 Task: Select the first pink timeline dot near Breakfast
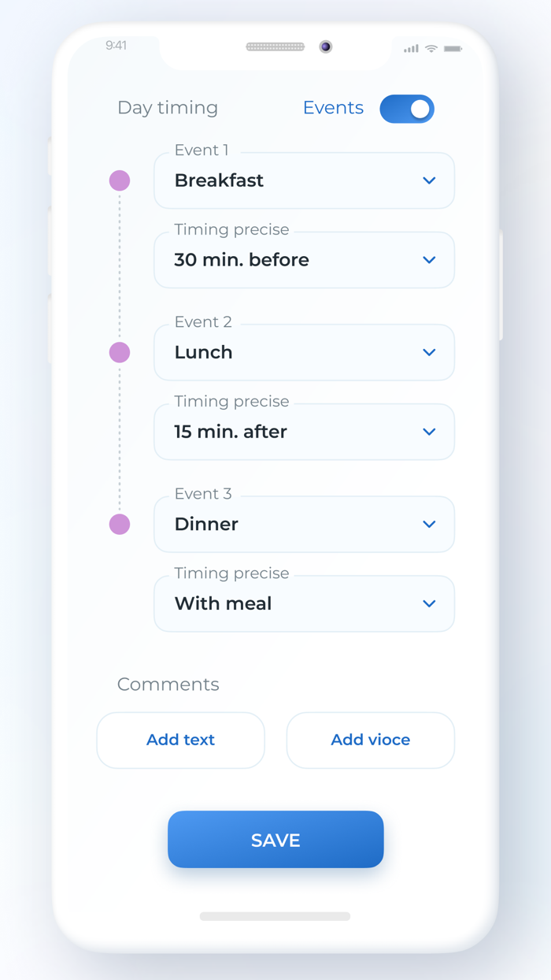coord(119,180)
